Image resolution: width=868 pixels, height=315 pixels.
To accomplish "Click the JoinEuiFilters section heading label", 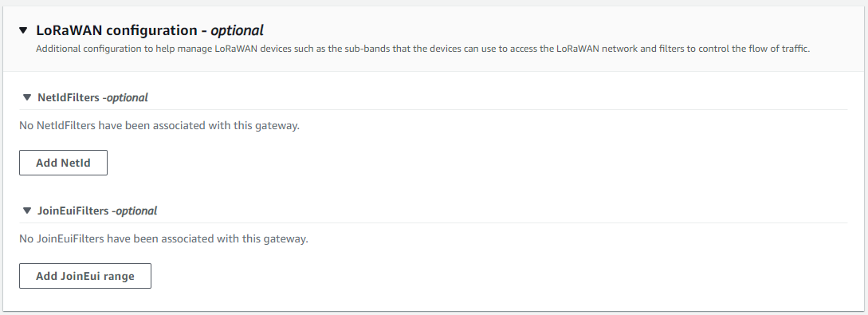I will tap(97, 211).
